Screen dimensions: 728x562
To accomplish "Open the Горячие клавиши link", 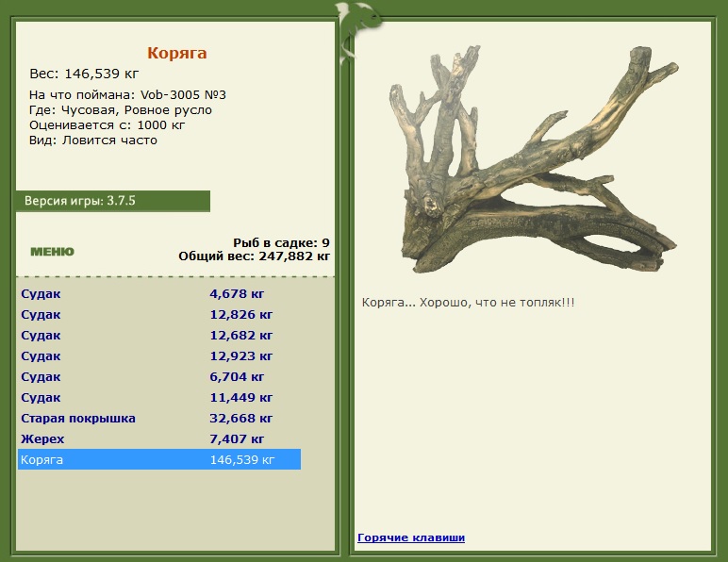I will click(411, 537).
